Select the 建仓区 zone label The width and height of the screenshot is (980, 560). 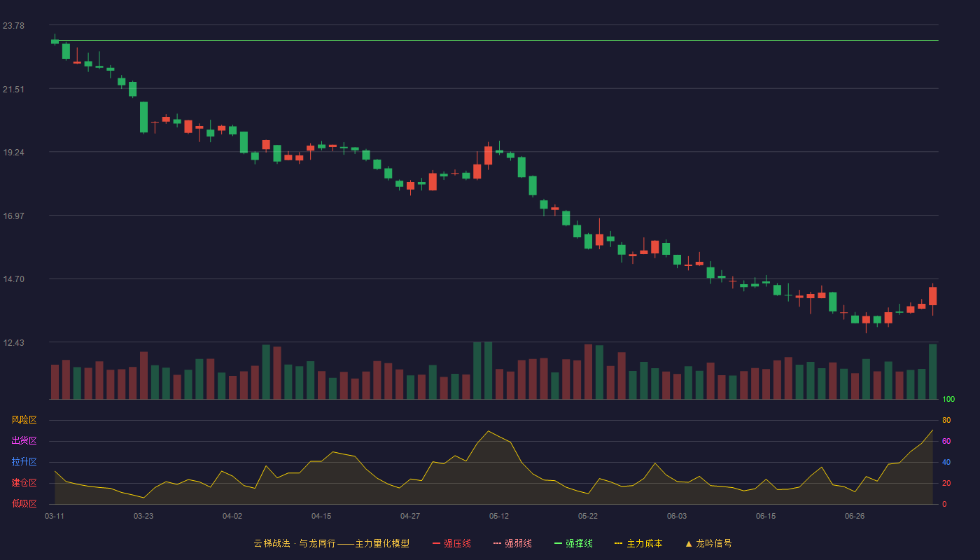pyautogui.click(x=24, y=483)
